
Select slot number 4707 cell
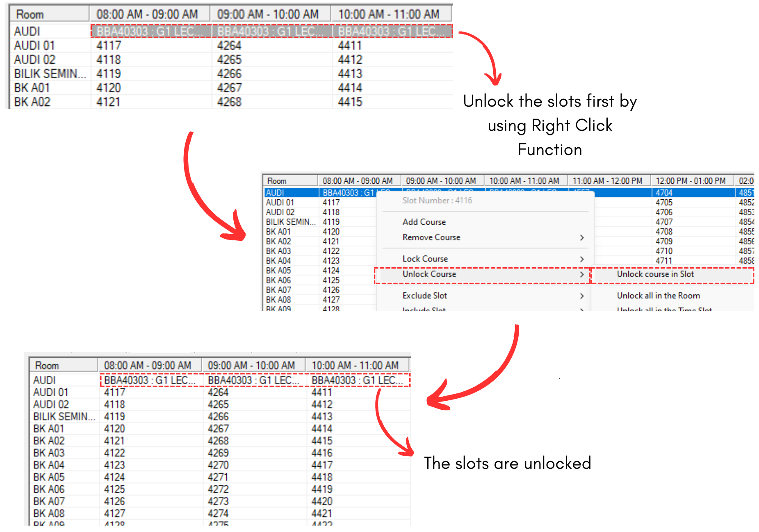tap(664, 222)
